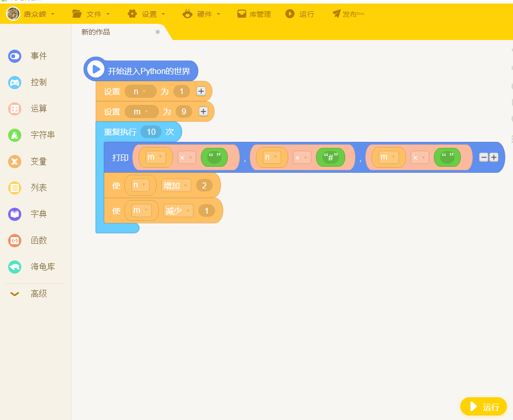Image resolution: width=513 pixels, height=420 pixels.
Task: Open the 字典 block category
Action: 28,214
